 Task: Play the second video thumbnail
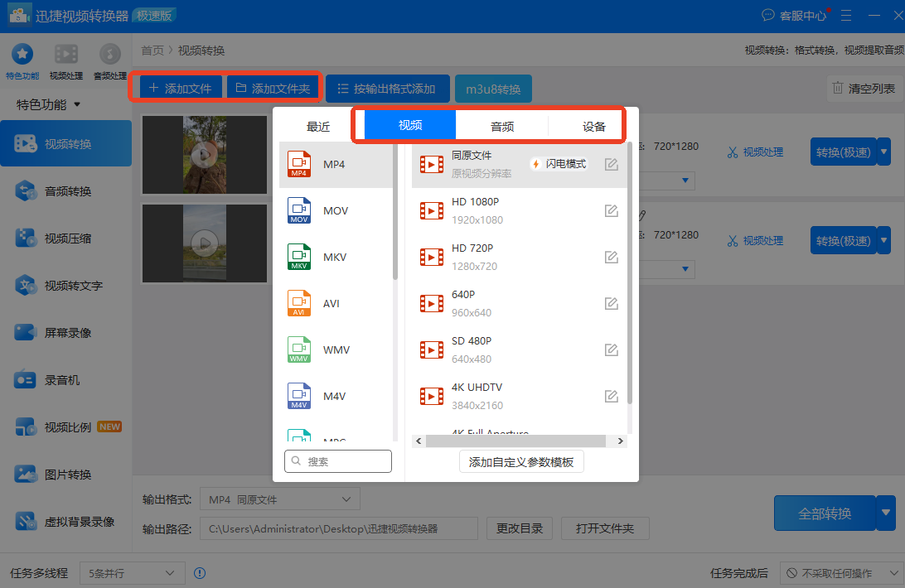[x=205, y=243]
